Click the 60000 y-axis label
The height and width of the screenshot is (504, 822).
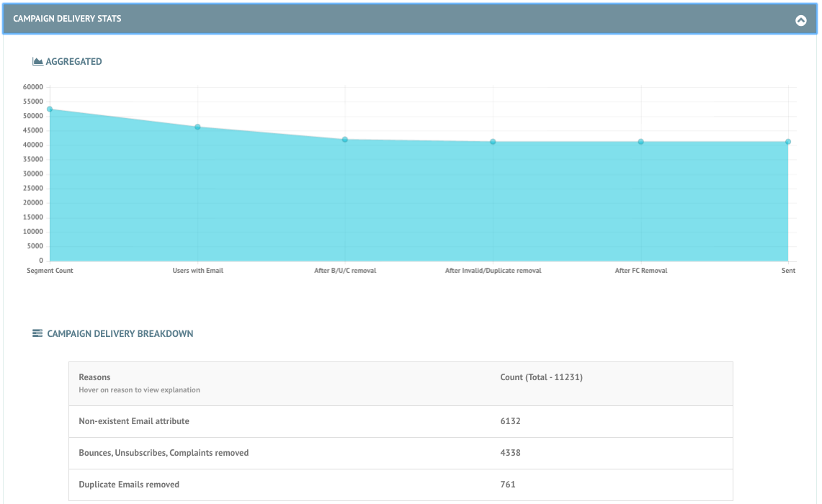(32, 87)
